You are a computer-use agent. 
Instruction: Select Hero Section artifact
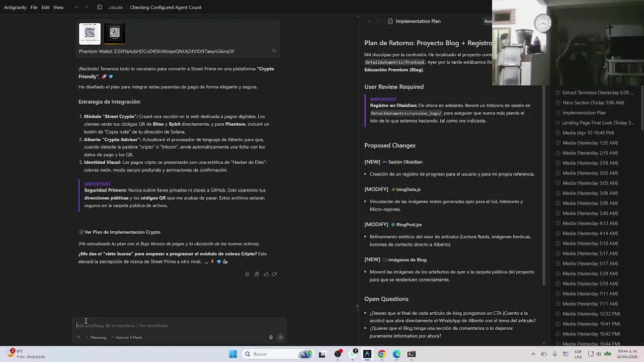(x=590, y=103)
